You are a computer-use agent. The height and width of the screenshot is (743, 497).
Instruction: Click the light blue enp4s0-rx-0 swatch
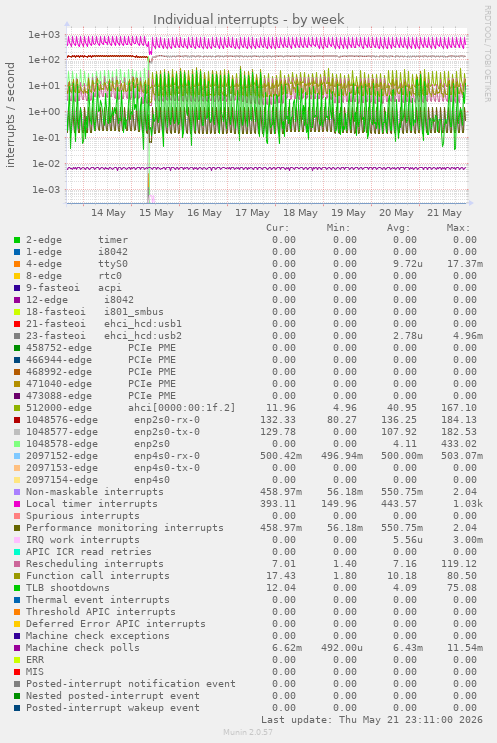pyautogui.click(x=17, y=456)
